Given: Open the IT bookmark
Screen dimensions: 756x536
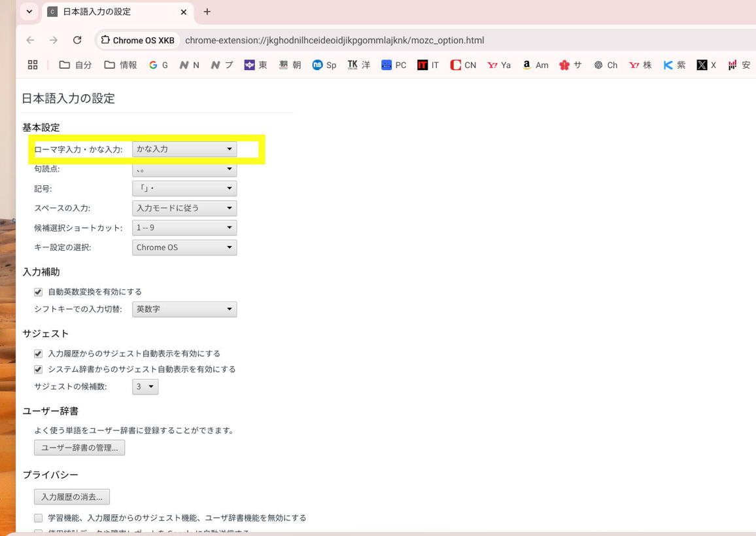Looking at the screenshot, I should pyautogui.click(x=428, y=65).
